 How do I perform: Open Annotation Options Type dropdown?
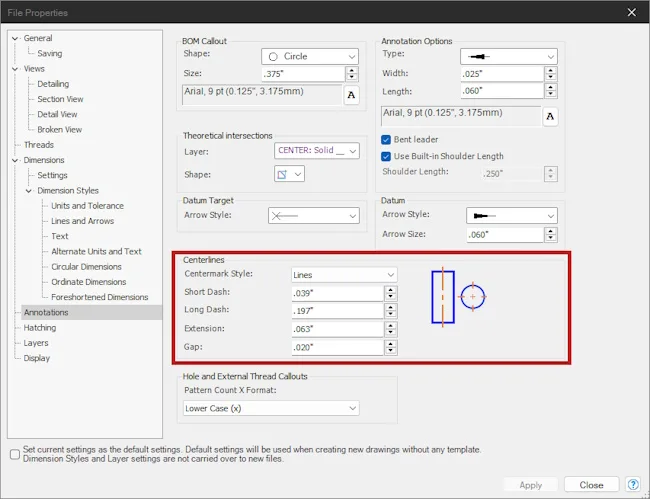point(509,56)
